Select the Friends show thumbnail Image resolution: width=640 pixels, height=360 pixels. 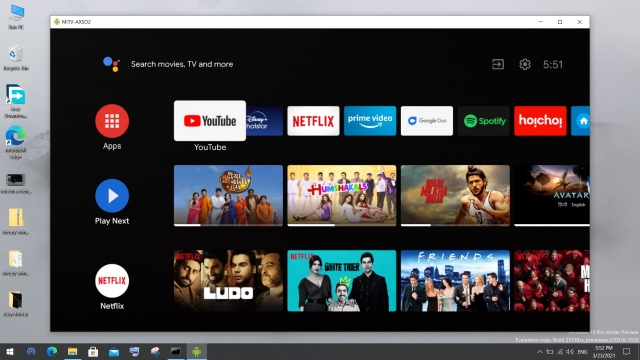455,281
